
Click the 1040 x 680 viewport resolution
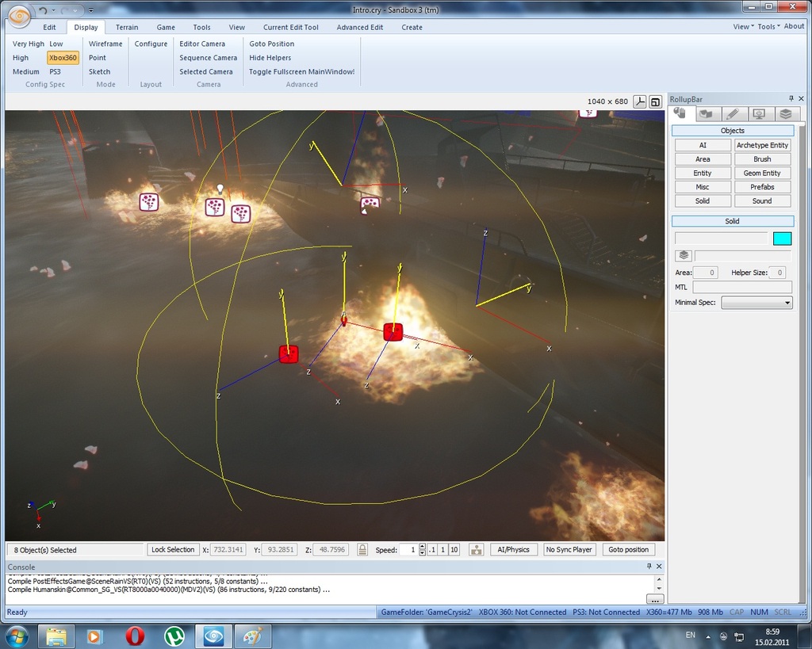(607, 101)
